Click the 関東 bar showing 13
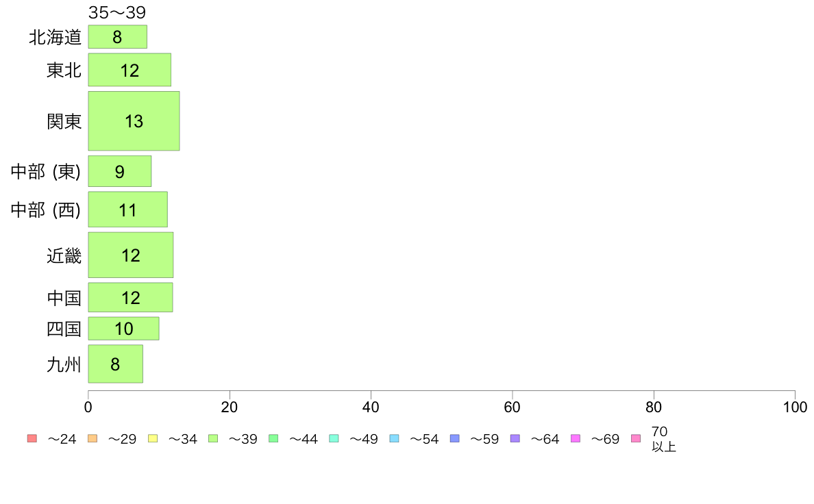814x504 pixels. (134, 121)
